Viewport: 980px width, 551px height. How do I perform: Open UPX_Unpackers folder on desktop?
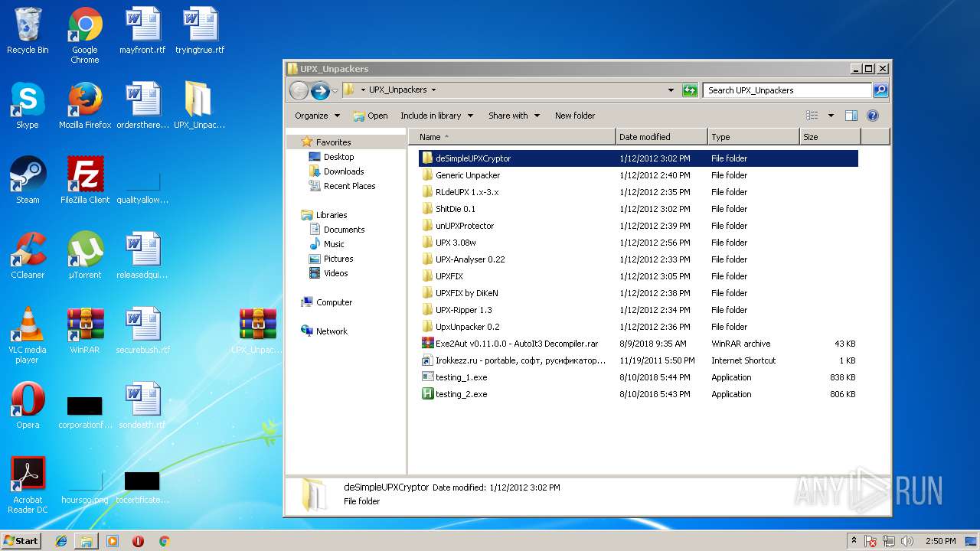(x=199, y=106)
